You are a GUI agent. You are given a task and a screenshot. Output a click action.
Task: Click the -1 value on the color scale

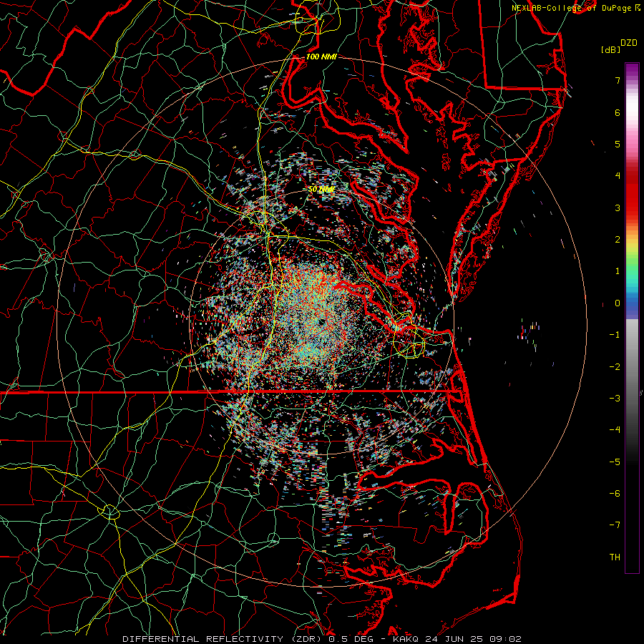pyautogui.click(x=615, y=335)
